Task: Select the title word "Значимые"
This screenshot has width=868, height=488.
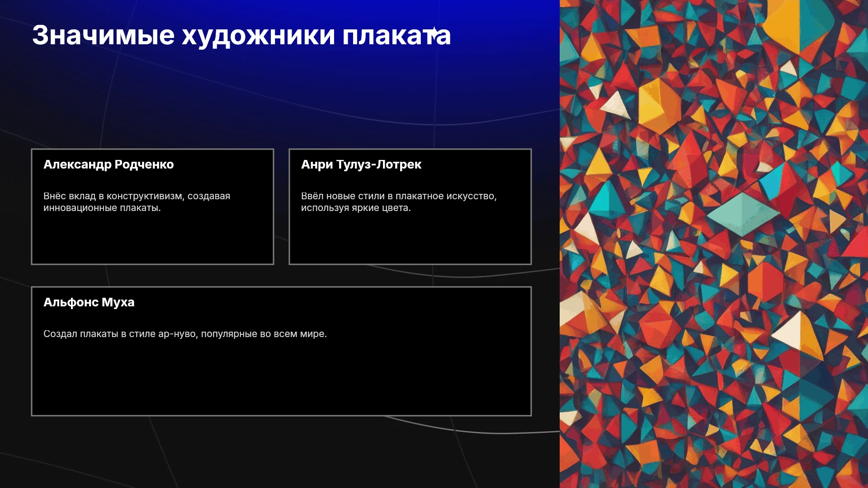Action: pyautogui.click(x=104, y=35)
